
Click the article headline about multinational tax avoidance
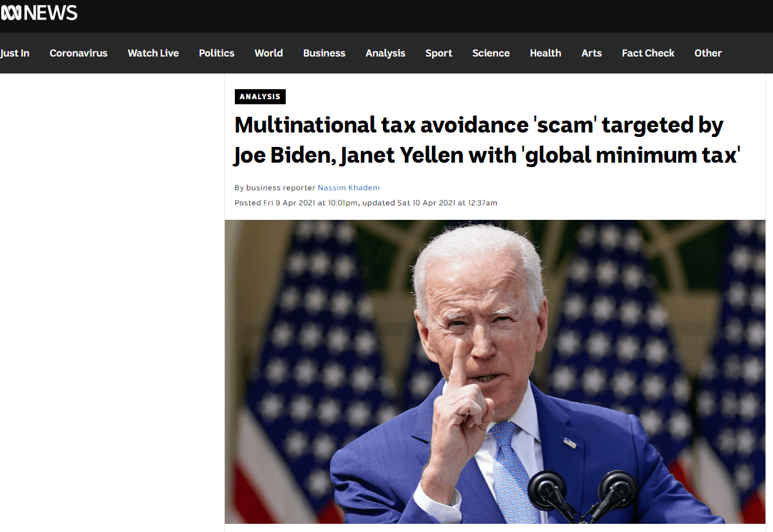pos(488,139)
